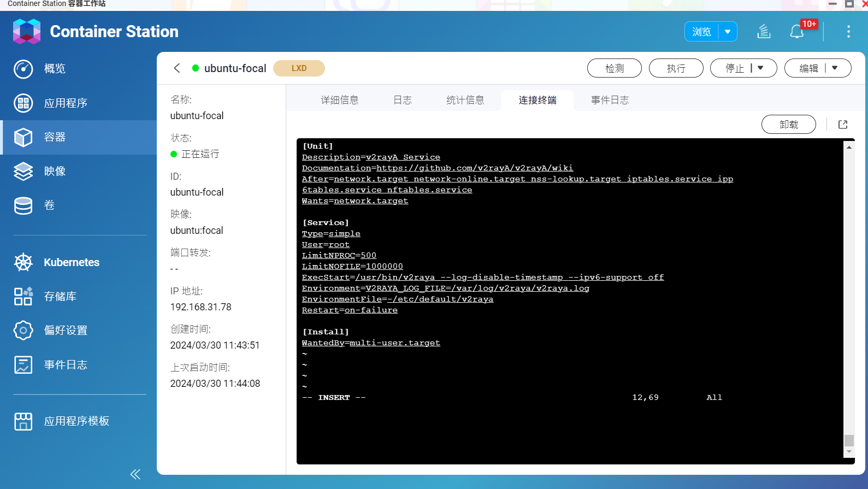Open the stacked layers icon in header
This screenshot has width=868, height=489.
pyautogui.click(x=764, y=32)
